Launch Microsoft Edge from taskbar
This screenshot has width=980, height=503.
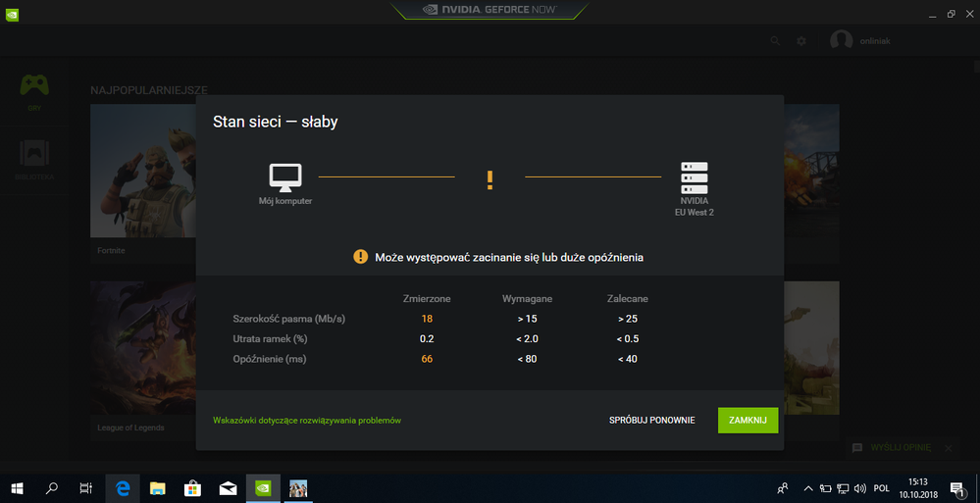[124, 488]
